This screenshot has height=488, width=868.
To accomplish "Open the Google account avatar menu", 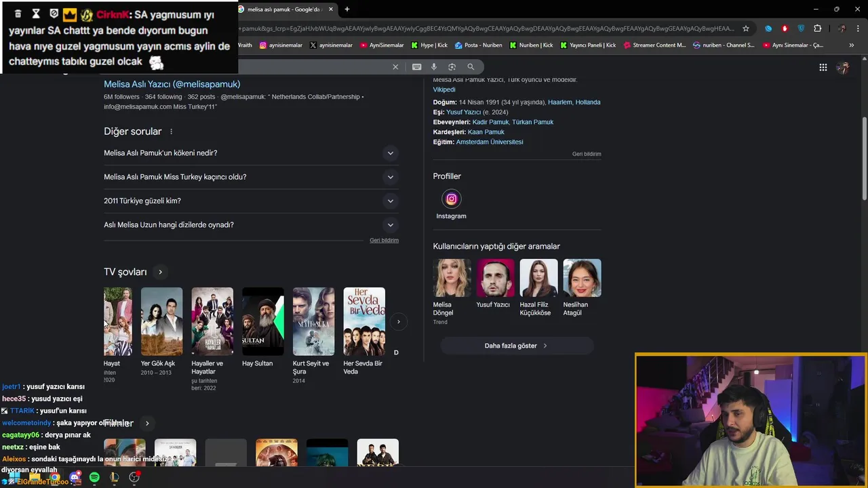I will [843, 67].
